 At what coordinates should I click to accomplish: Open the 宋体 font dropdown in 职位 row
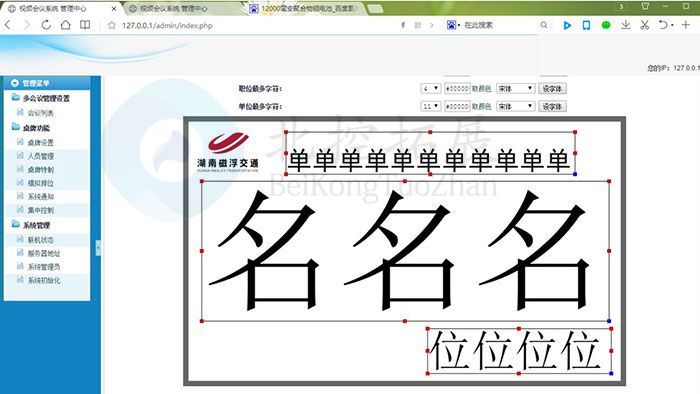pyautogui.click(x=515, y=88)
